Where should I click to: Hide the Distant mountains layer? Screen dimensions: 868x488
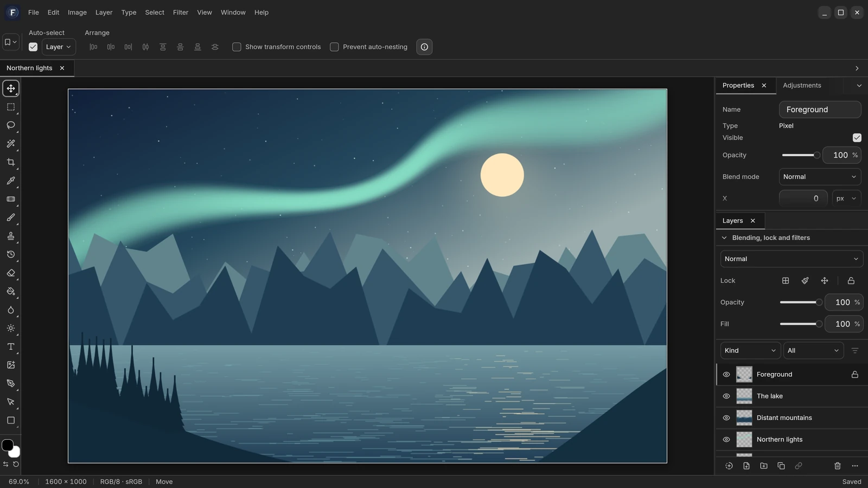click(726, 418)
